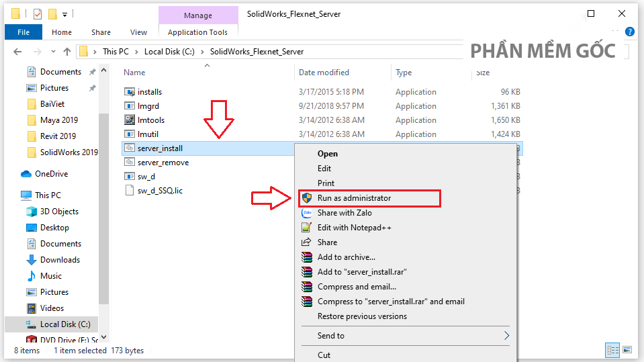Viewport: 644px width, 362px height.
Task: Choose Edit in the context menu
Action: click(324, 169)
